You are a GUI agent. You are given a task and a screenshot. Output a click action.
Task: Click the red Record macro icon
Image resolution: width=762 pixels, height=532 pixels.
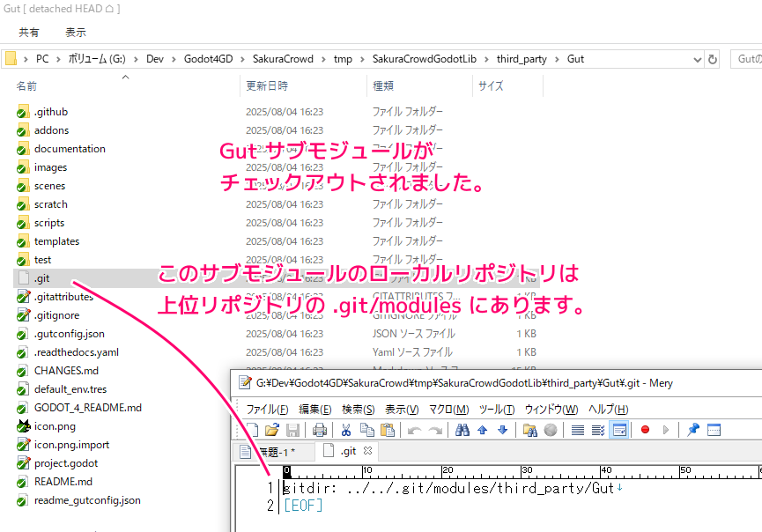click(x=645, y=430)
